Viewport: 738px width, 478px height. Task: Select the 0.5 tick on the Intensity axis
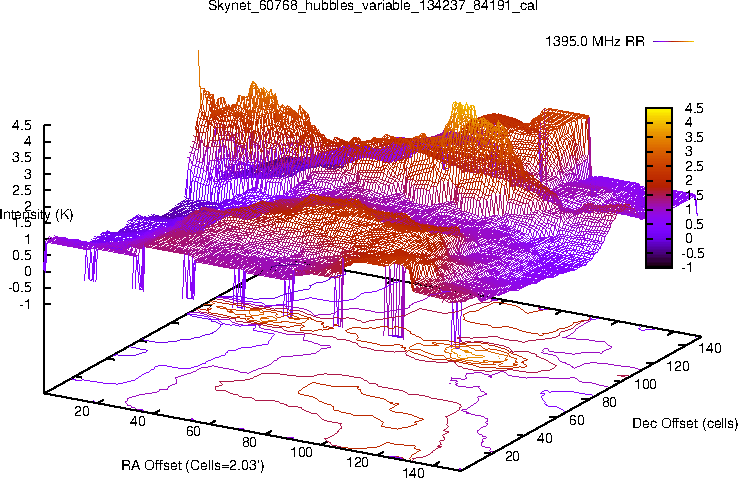pos(22,255)
